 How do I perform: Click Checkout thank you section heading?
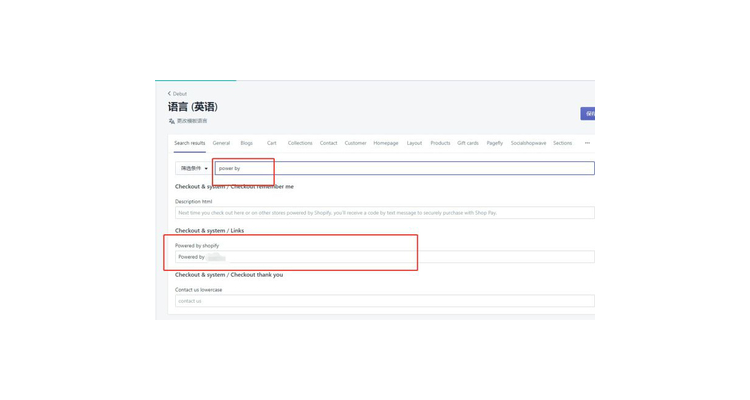click(229, 275)
